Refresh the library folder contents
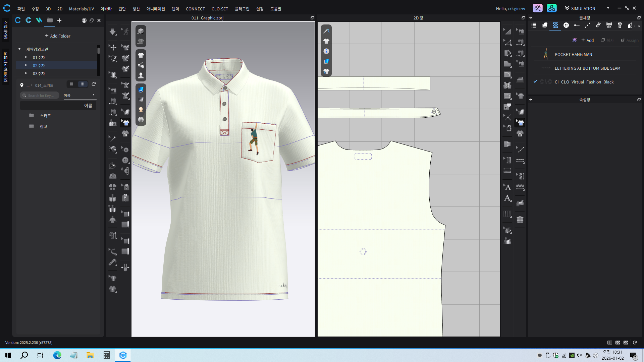This screenshot has height=362, width=644. [x=94, y=84]
